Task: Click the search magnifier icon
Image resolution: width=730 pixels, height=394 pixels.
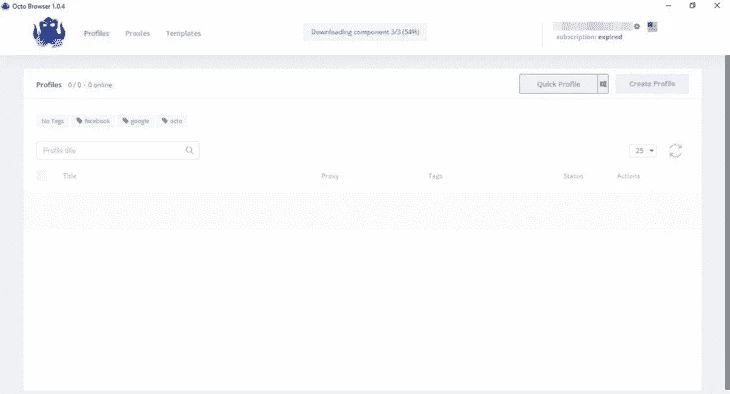Action: click(x=189, y=150)
